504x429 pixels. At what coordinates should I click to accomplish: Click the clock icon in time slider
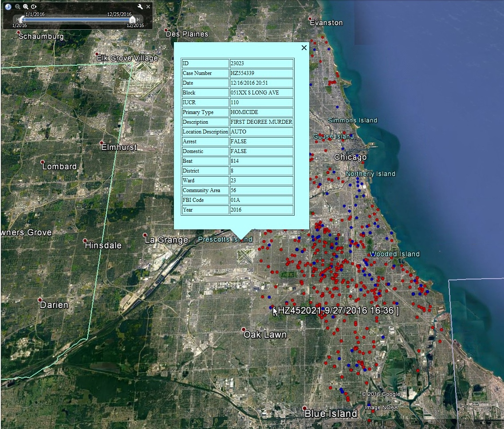click(8, 7)
